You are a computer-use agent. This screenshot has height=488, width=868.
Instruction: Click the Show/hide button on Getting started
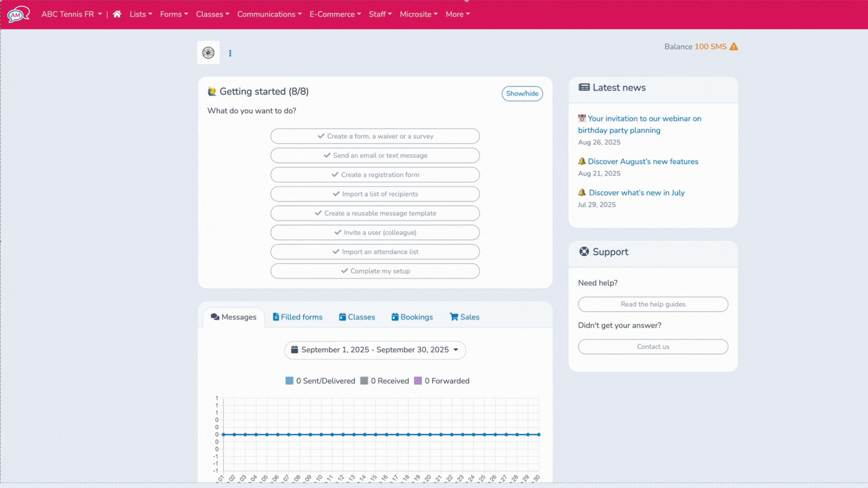click(x=522, y=94)
